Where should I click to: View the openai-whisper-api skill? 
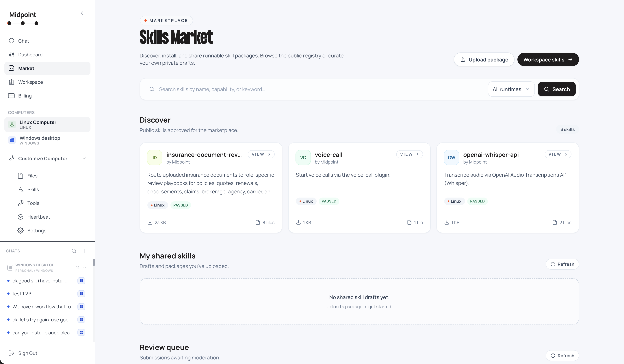click(x=558, y=154)
